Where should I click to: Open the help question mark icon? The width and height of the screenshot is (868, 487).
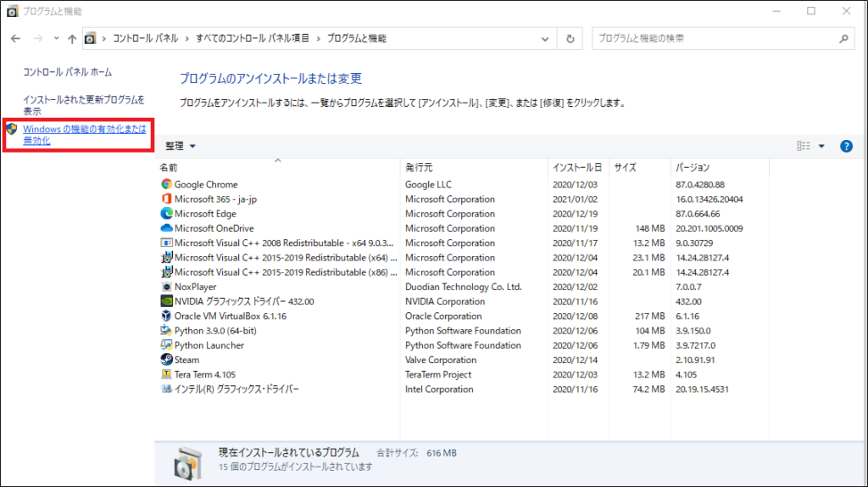846,146
